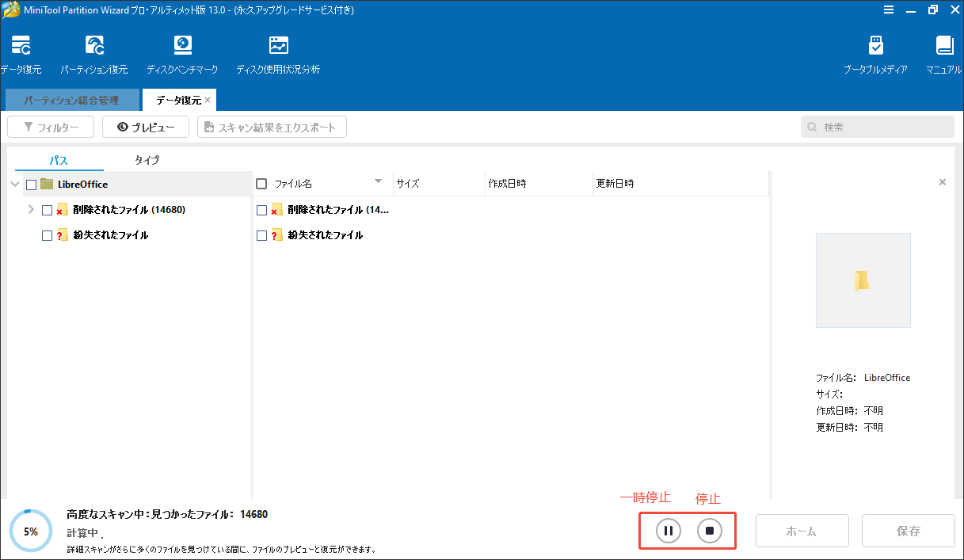Click スキャン結果をエクスポート button
Screen dimensions: 964x560
[272, 127]
